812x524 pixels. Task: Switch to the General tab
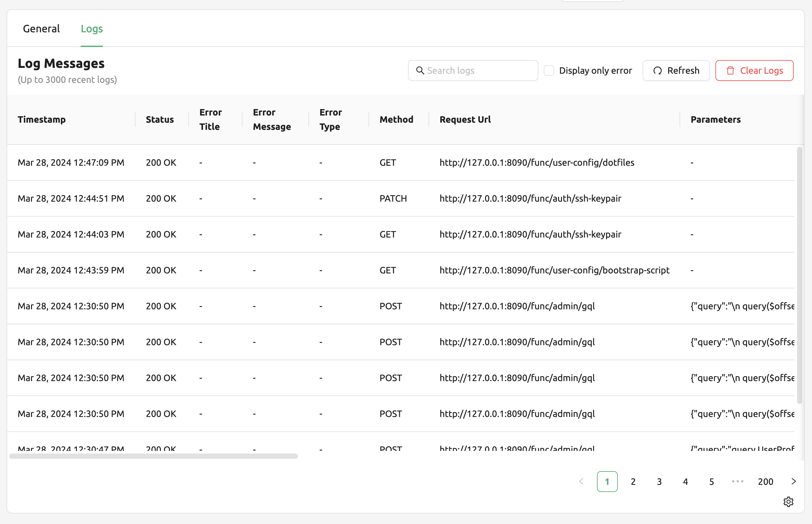pyautogui.click(x=41, y=29)
